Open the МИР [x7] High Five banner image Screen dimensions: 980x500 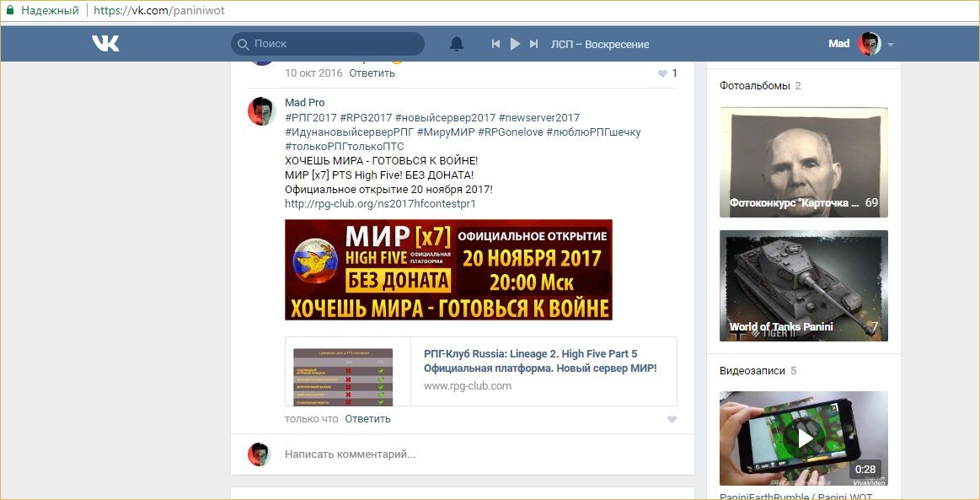[x=449, y=269]
